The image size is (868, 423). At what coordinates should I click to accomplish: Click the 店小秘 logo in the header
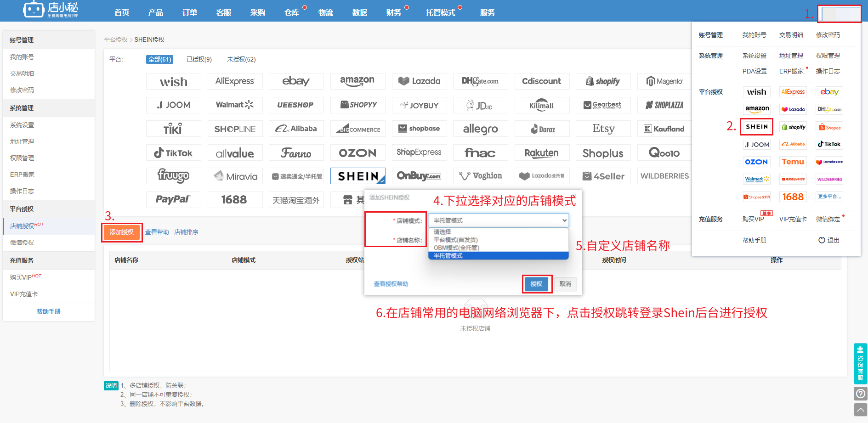tap(51, 10)
